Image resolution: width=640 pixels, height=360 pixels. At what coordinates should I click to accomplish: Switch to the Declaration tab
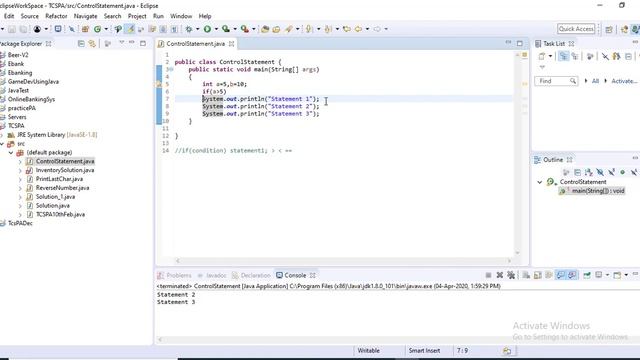(251, 276)
